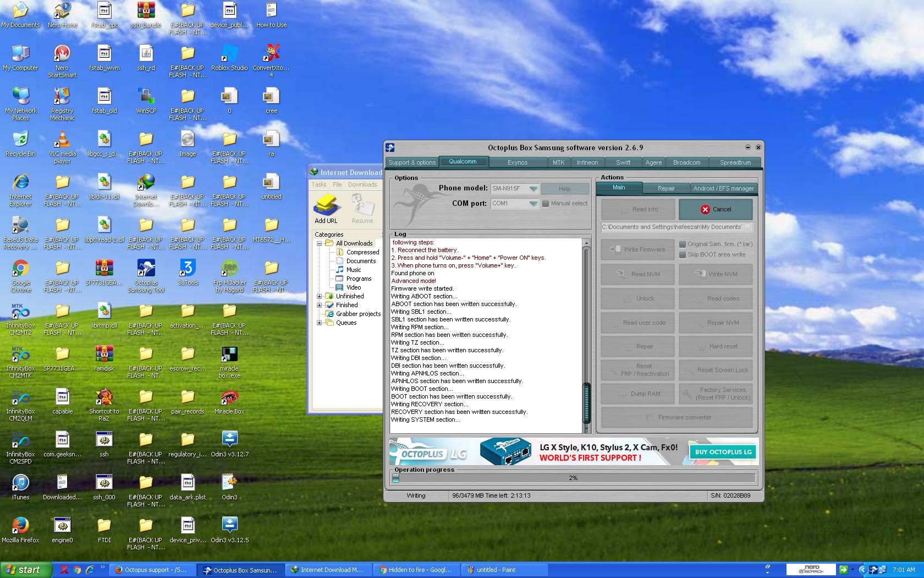
Task: Open the Repair actions tab
Action: 666,188
